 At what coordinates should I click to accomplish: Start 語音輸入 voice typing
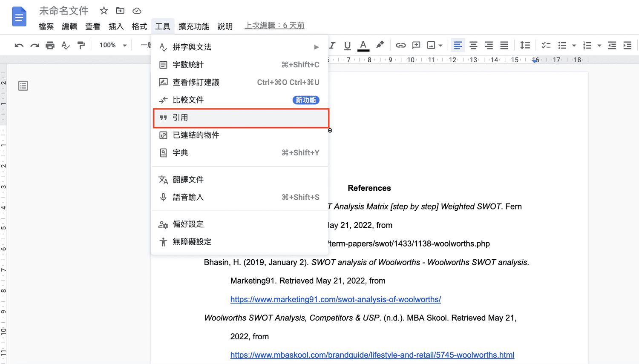239,197
